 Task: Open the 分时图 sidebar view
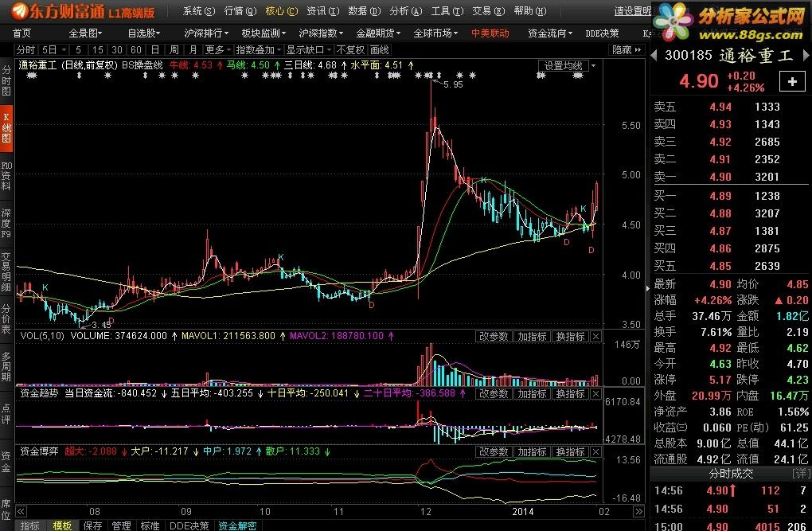tap(6, 81)
